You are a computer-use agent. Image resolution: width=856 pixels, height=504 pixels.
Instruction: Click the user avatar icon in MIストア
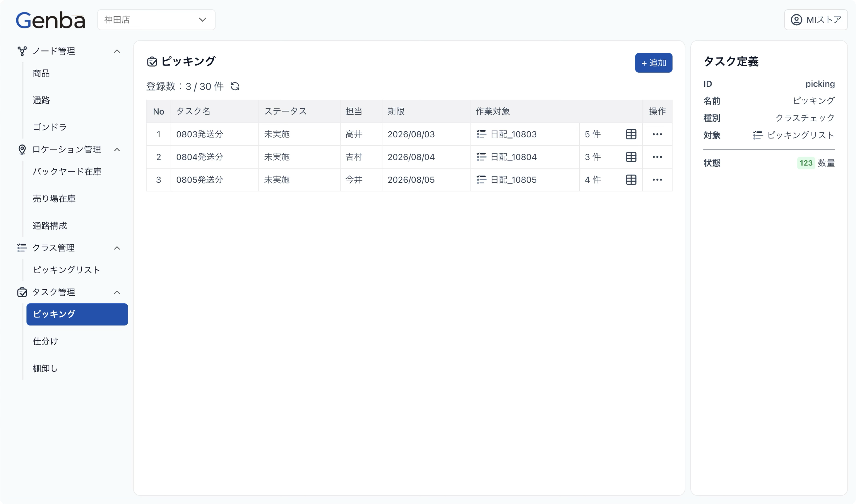point(796,20)
